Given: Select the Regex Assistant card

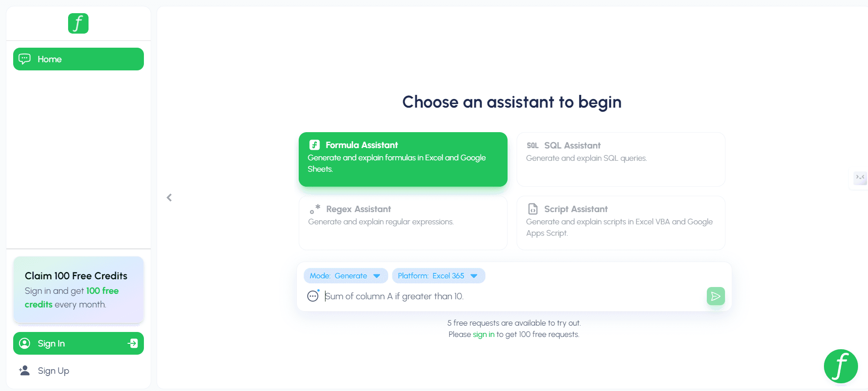Looking at the screenshot, I should tap(403, 223).
